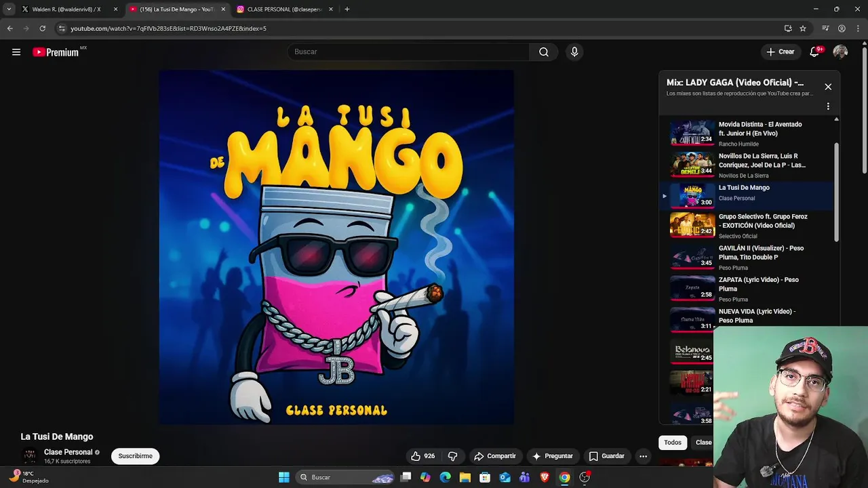Play Grupo Selectivo EXOTICÓN video
The image size is (868, 488).
tap(746, 226)
